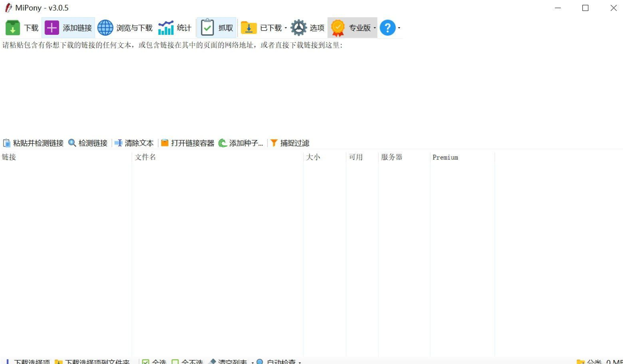Expand the dropdown arrow beside 清空列表
The image size is (623, 364).
pos(252,362)
